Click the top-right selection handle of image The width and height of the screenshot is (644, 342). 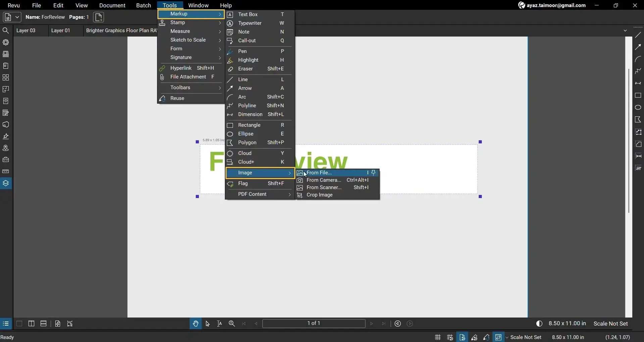pos(480,142)
